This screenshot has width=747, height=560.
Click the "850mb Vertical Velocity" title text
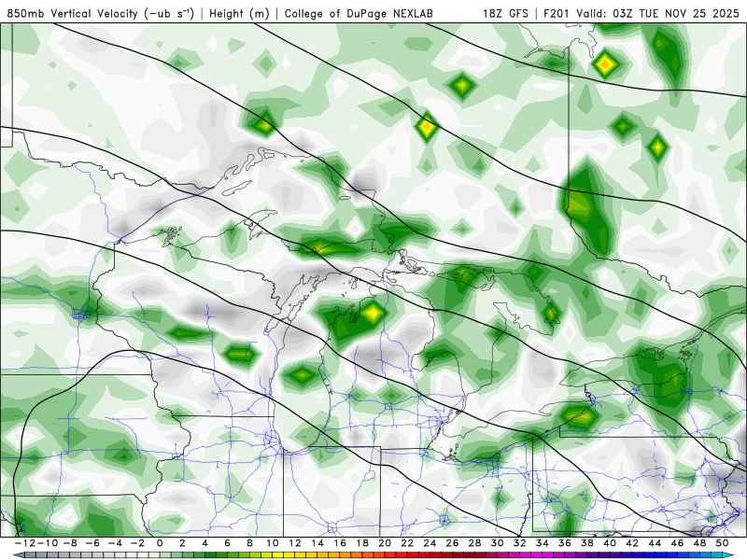pyautogui.click(x=72, y=13)
